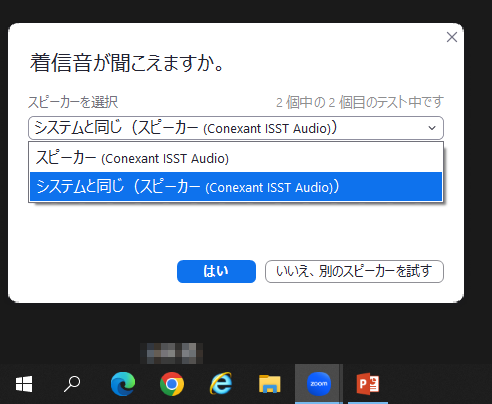Confirm with the はい button
The width and height of the screenshot is (492, 404).
coord(216,271)
